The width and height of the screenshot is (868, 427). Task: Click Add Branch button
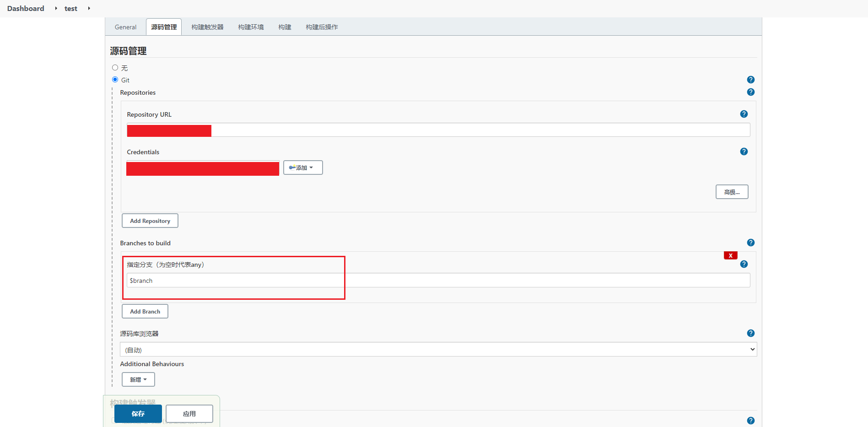pos(145,311)
